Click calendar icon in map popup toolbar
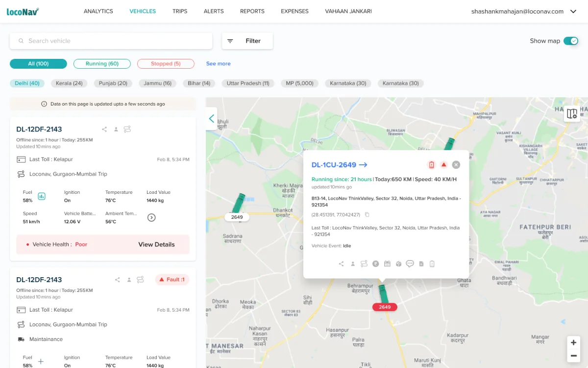Image resolution: width=588 pixels, height=368 pixels. pyautogui.click(x=387, y=264)
